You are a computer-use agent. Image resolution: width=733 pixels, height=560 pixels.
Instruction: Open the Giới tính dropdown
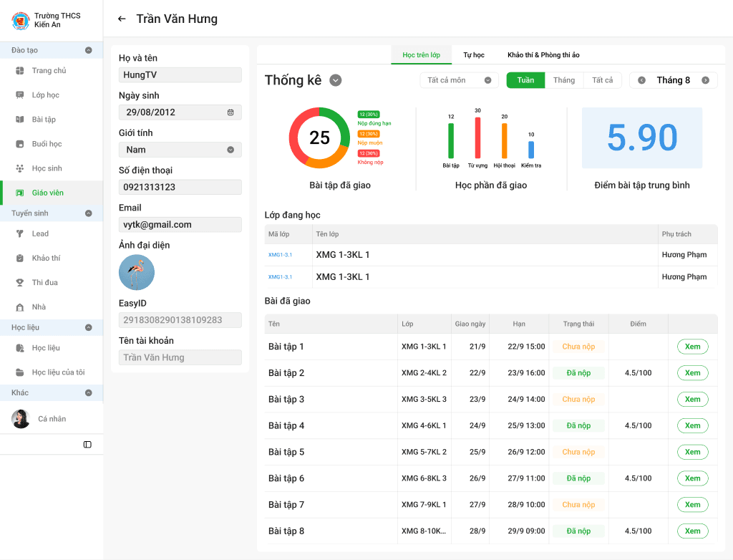tap(180, 150)
